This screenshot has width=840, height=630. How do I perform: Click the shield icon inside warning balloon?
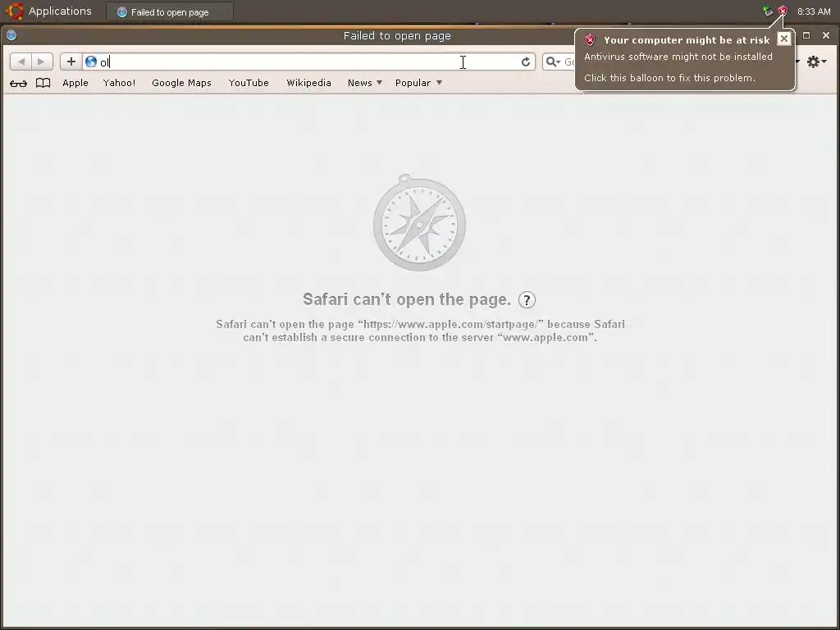point(590,40)
